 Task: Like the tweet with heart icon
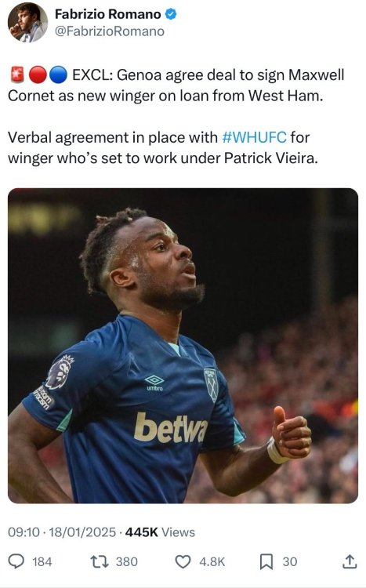coord(183,562)
